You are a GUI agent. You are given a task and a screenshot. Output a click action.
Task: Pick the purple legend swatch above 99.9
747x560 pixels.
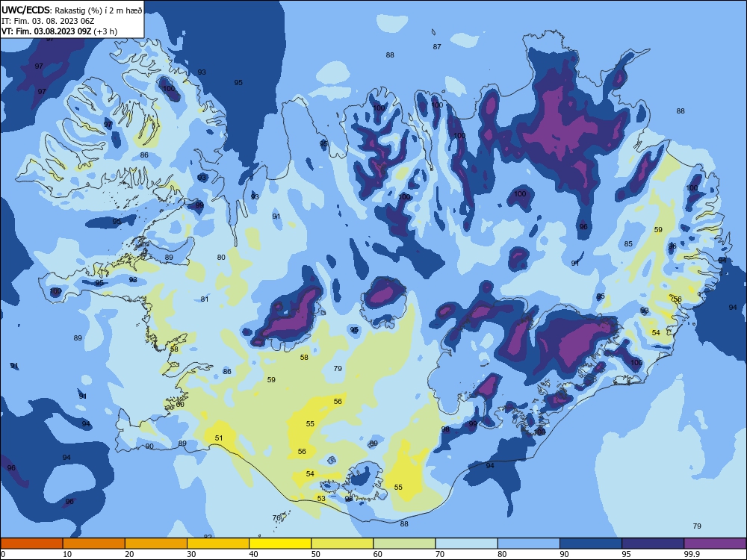715,544
